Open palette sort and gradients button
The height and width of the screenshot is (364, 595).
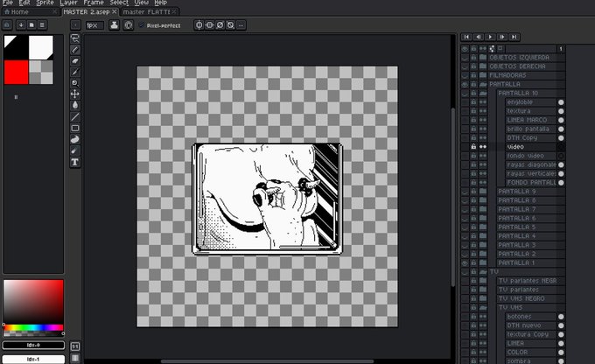tap(21, 25)
